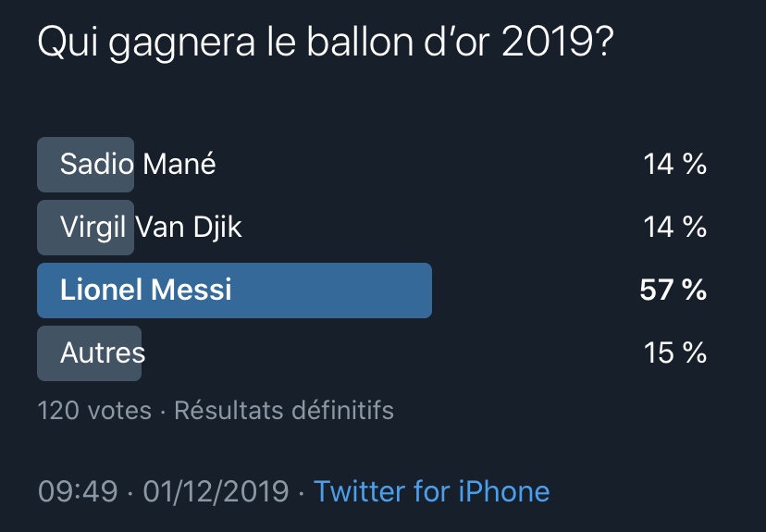Select the Lionel Messi poll option label
The width and height of the screenshot is (766, 532).
(x=146, y=291)
